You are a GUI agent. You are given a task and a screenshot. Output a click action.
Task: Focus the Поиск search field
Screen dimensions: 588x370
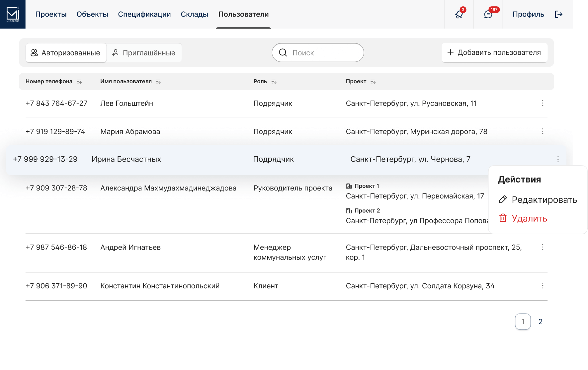318,52
